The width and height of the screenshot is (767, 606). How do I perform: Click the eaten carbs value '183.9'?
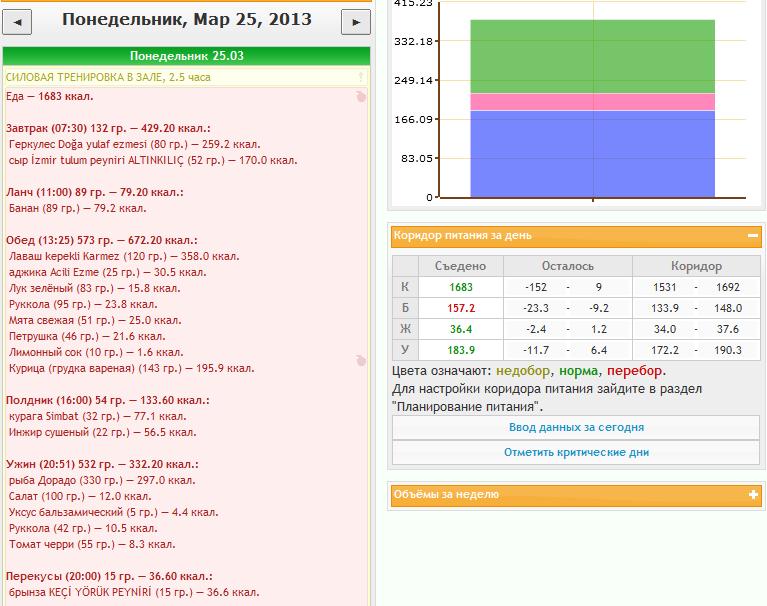point(461,350)
